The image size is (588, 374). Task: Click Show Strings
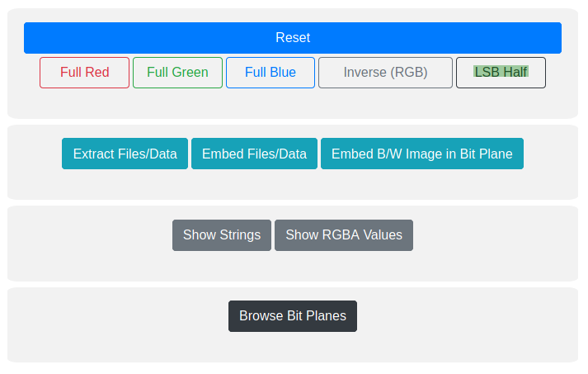221,235
